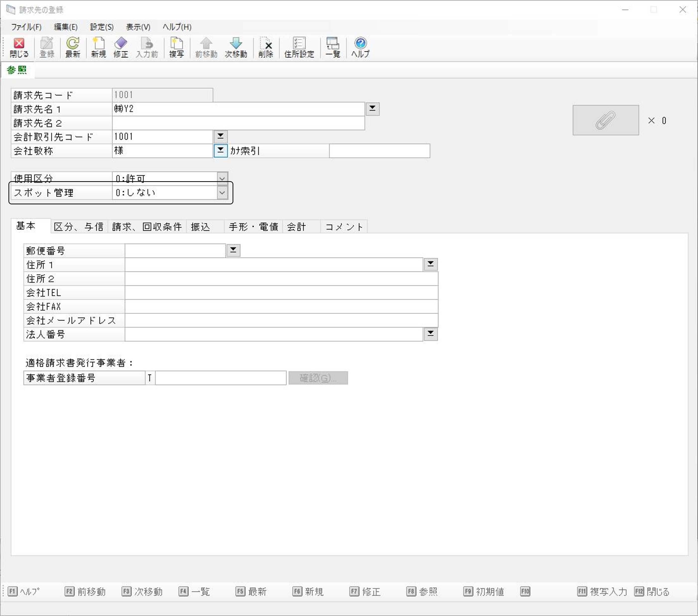This screenshot has width=698, height=616.
Task: Switch to the 振込 tab
Action: pos(200,226)
